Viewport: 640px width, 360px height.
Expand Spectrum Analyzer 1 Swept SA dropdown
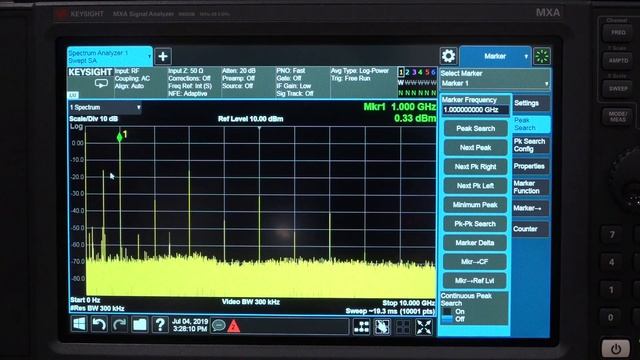[x=110, y=56]
